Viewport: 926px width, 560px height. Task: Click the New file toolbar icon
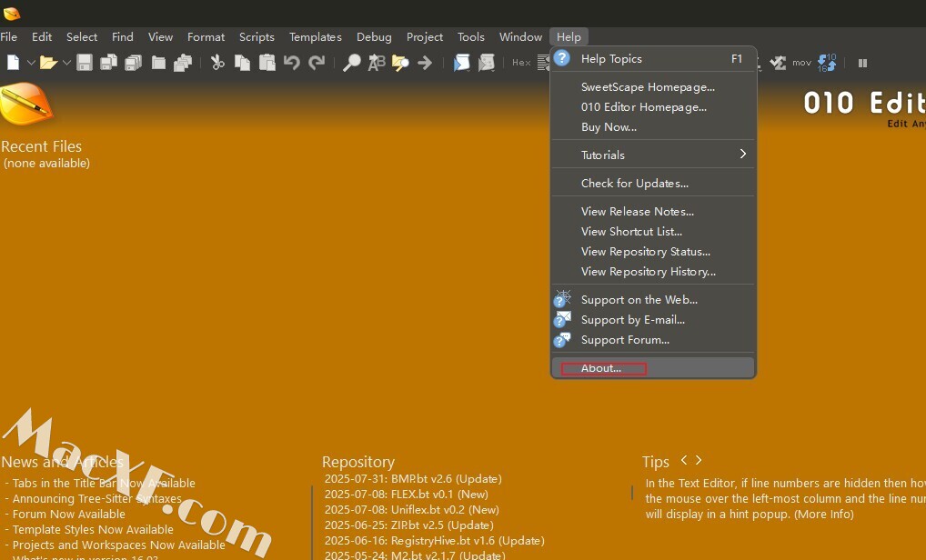pos(13,62)
